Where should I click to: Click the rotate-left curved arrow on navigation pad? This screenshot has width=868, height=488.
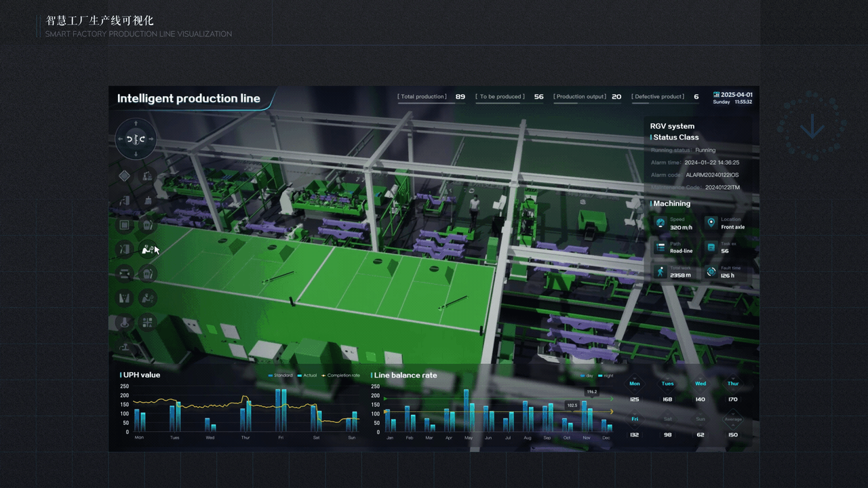[x=130, y=139]
